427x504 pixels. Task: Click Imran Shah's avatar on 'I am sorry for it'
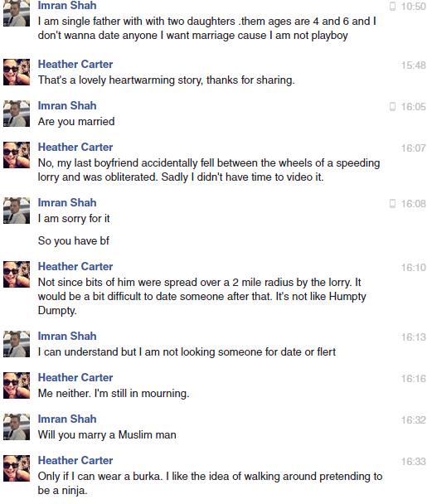(x=17, y=211)
